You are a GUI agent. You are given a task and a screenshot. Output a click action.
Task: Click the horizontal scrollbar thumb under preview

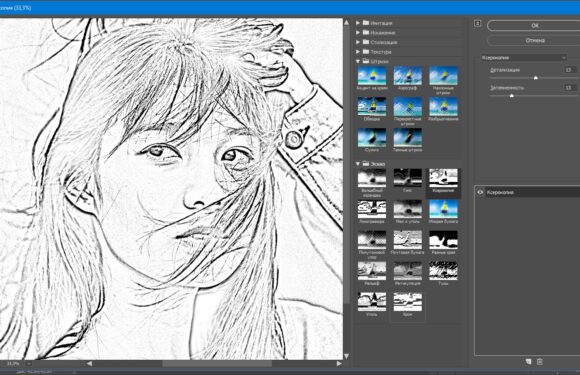pyautogui.click(x=217, y=364)
